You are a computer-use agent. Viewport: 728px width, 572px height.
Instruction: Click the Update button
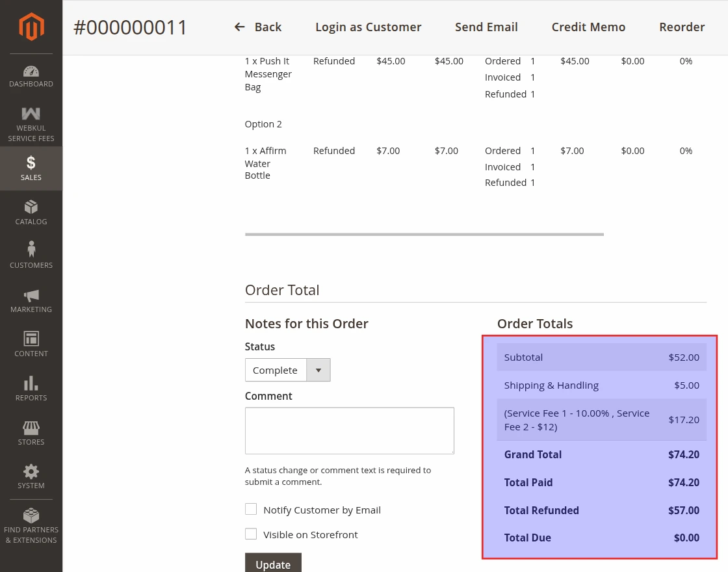pyautogui.click(x=273, y=563)
